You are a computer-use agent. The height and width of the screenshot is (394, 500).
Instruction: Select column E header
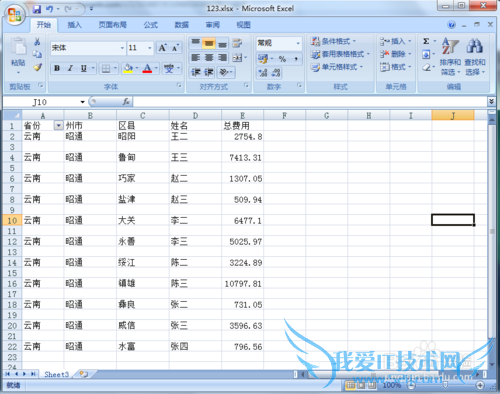[x=242, y=115]
